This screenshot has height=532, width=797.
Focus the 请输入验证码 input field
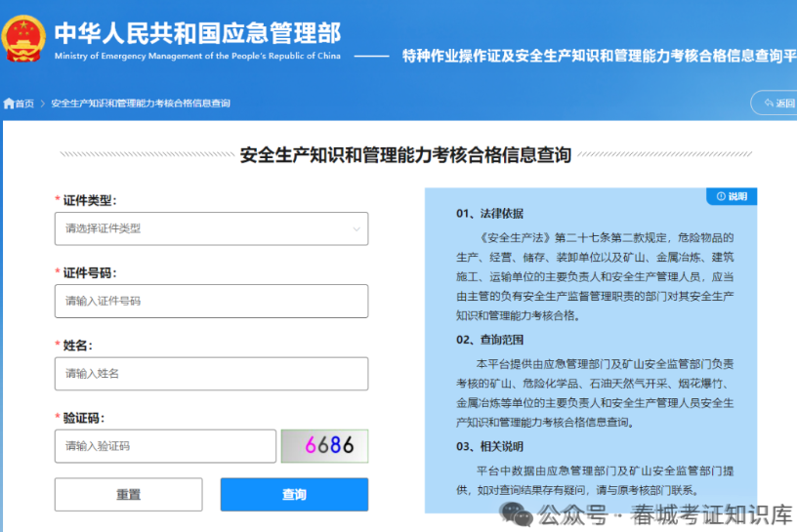click(x=165, y=446)
